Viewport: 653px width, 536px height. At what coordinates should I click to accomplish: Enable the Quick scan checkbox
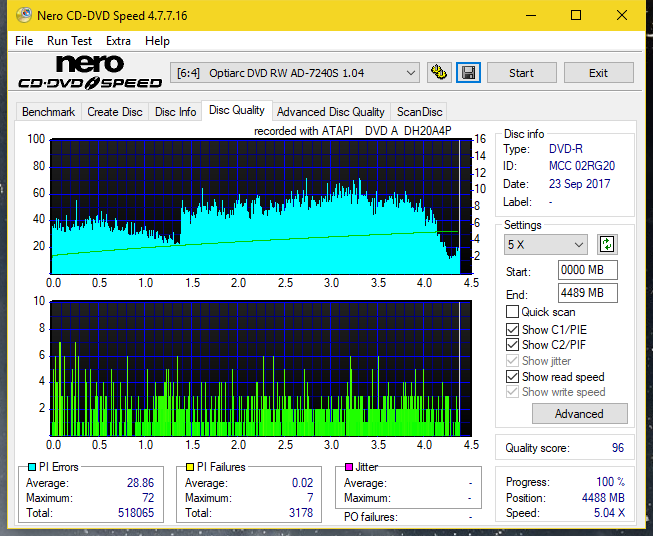[512, 312]
